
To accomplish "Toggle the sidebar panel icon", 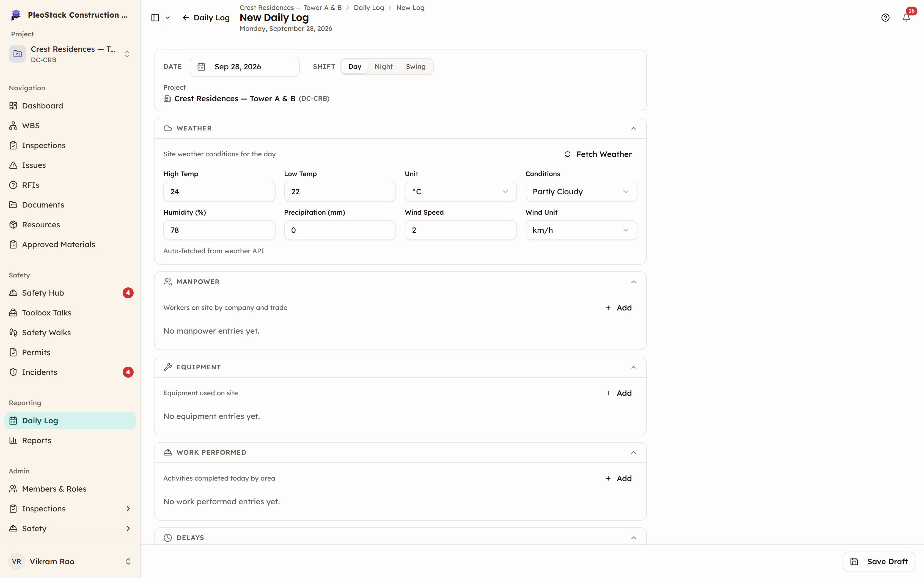I will pos(155,18).
